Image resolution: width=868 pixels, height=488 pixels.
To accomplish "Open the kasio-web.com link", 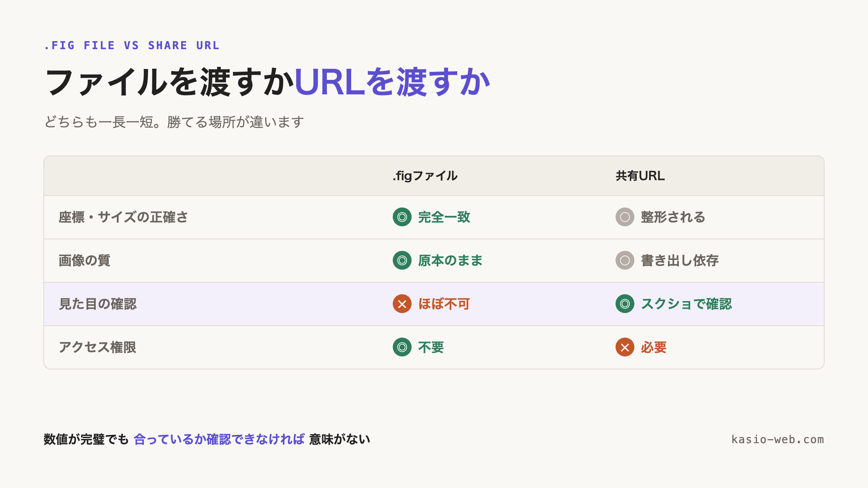I will [778, 440].
